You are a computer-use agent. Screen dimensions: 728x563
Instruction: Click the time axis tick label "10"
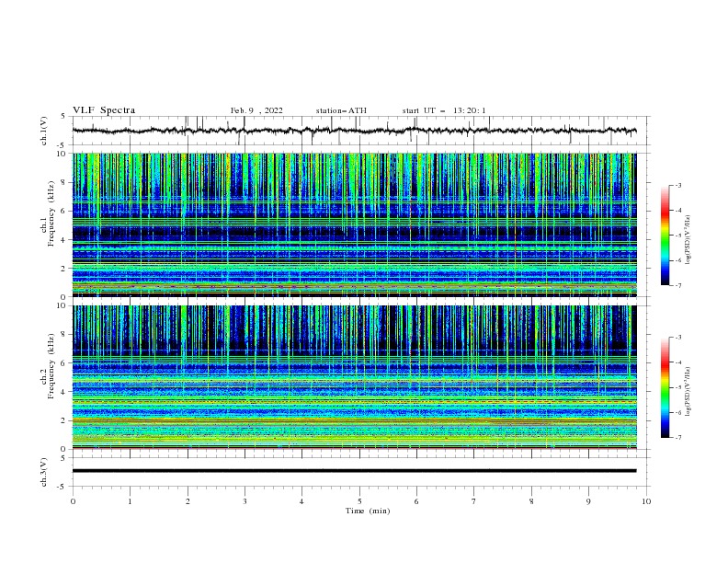(x=646, y=501)
